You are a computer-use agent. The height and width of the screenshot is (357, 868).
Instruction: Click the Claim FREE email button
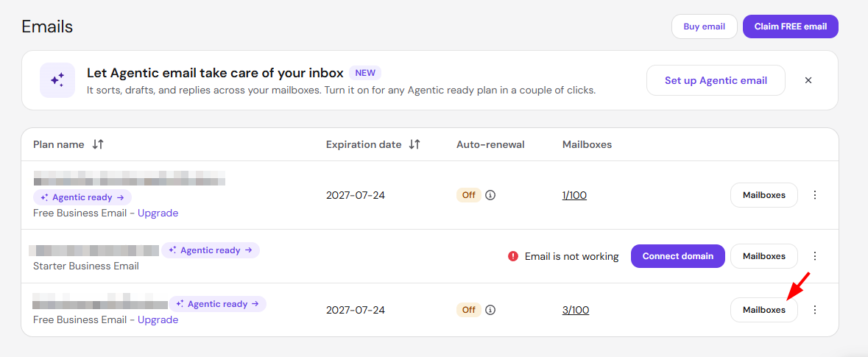point(791,26)
